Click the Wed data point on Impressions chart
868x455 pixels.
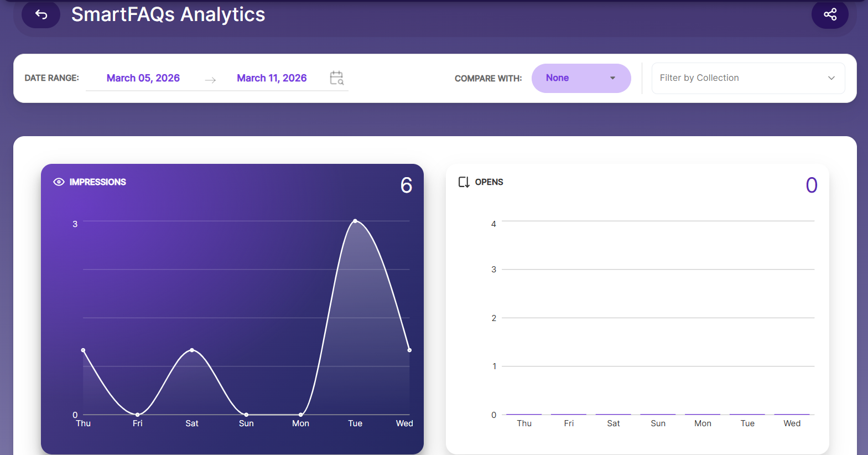409,350
